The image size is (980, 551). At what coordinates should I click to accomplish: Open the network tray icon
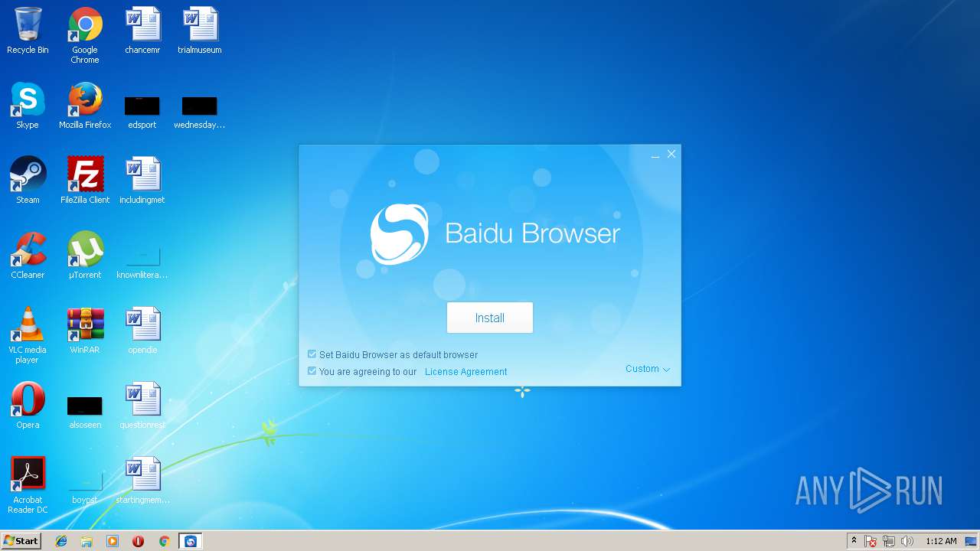tap(889, 541)
